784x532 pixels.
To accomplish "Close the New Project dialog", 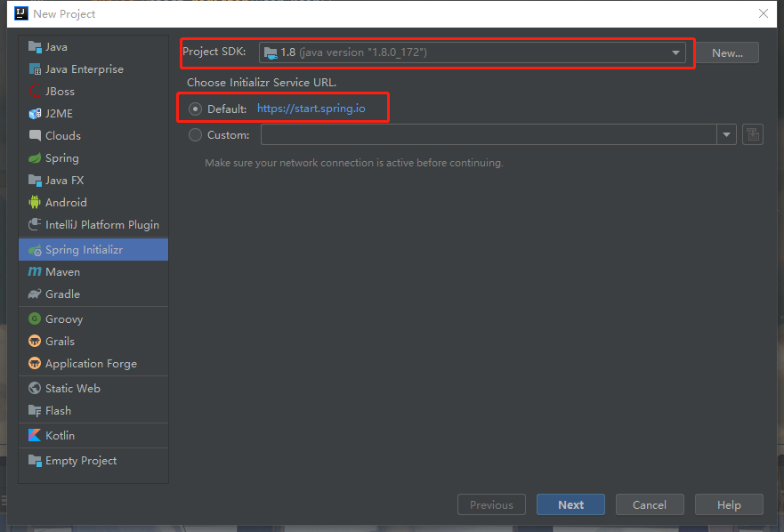I will [x=763, y=13].
